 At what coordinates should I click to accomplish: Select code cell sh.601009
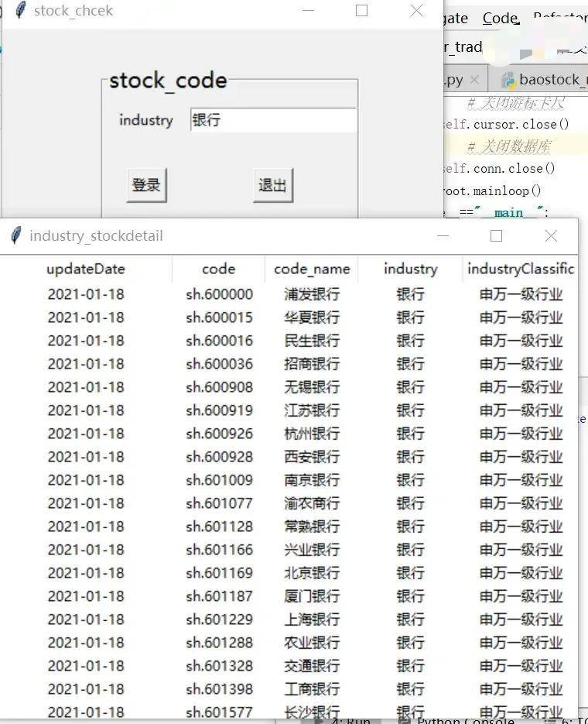(x=219, y=480)
